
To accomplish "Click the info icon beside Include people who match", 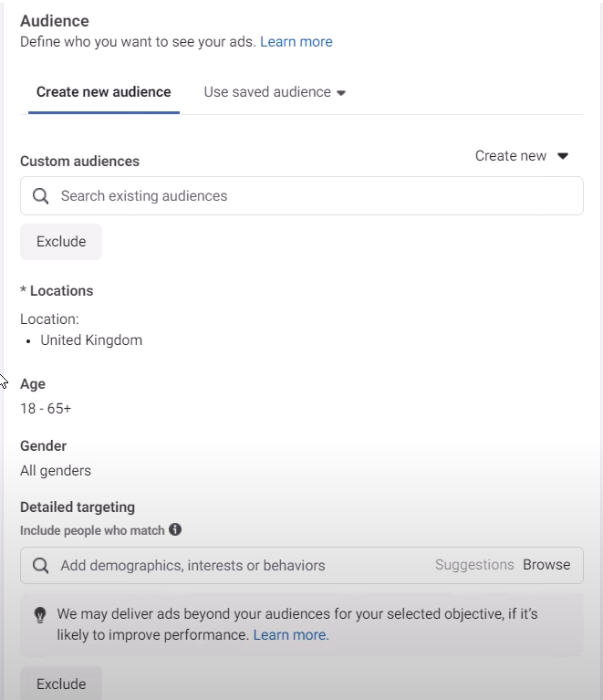I will [175, 529].
